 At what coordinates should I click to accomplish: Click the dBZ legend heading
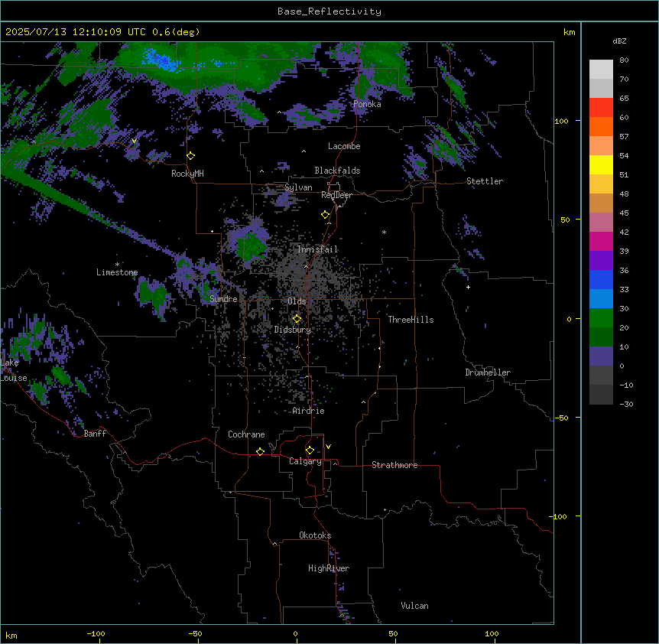click(x=619, y=41)
